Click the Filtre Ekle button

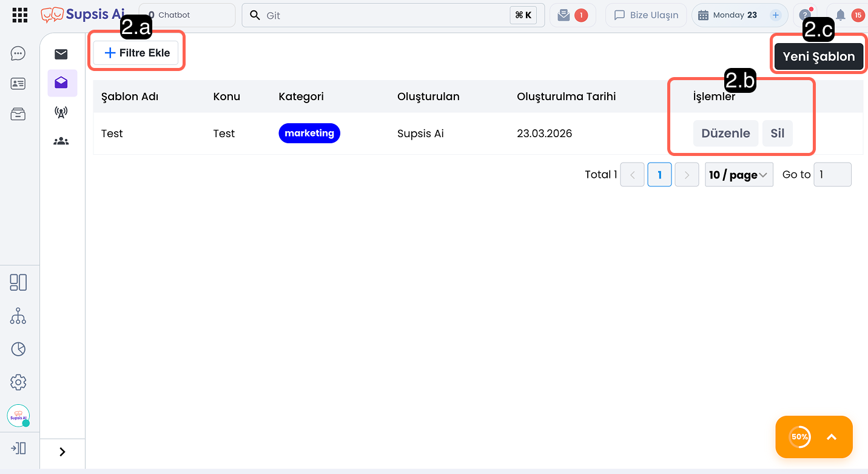pyautogui.click(x=137, y=53)
